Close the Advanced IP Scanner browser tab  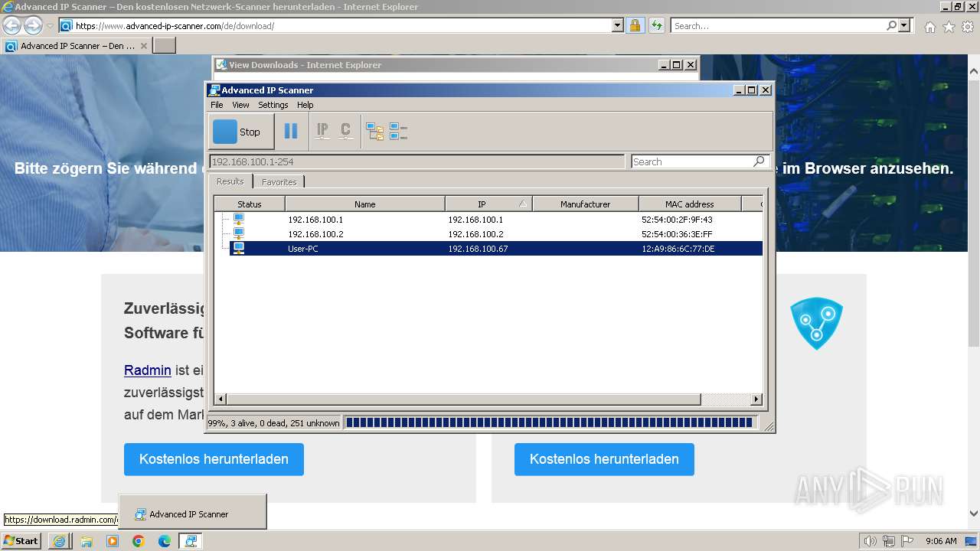[144, 46]
